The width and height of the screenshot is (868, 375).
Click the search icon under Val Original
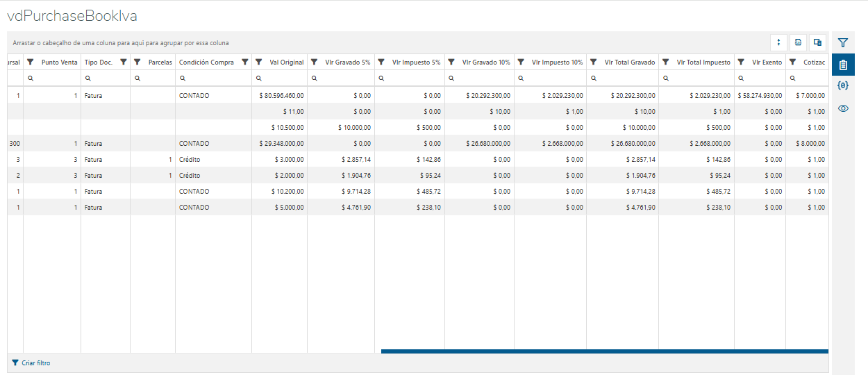click(x=259, y=78)
